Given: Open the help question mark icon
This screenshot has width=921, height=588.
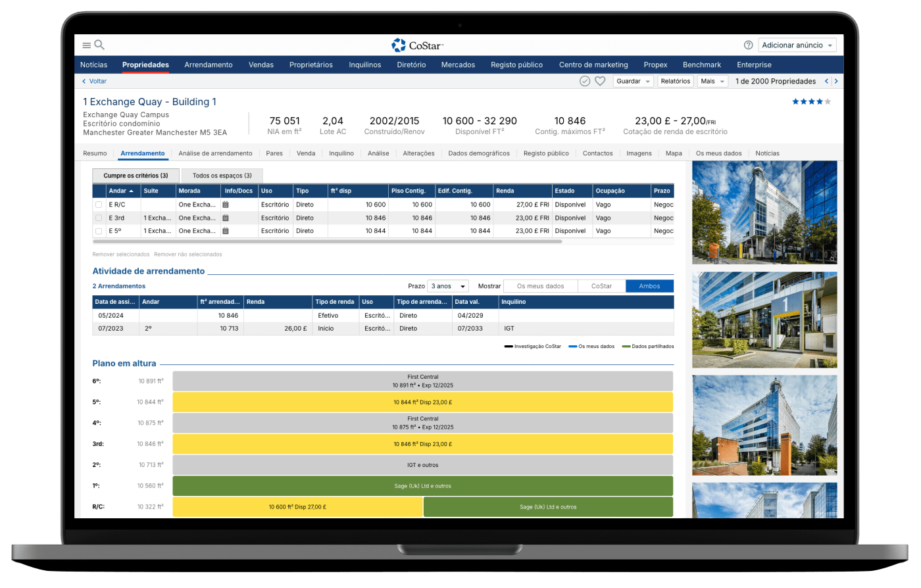Looking at the screenshot, I should tap(748, 45).
